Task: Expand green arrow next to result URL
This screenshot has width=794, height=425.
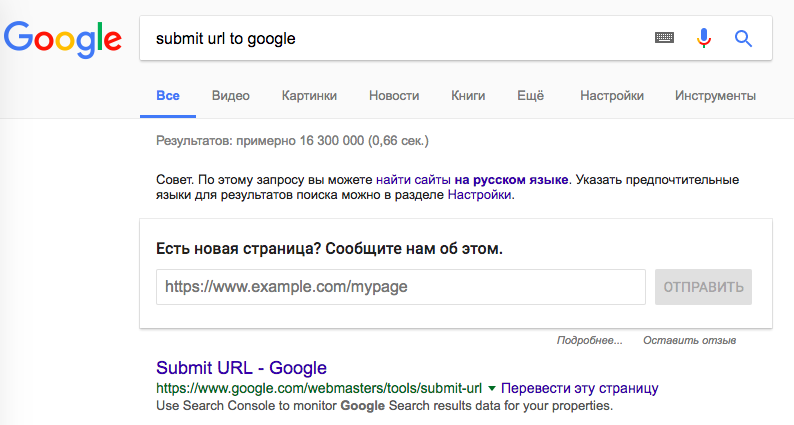Action: click(492, 388)
